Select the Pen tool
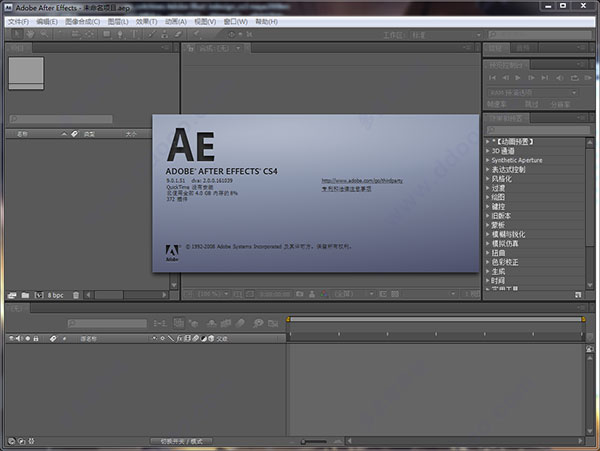The width and height of the screenshot is (600, 451). click(121, 34)
